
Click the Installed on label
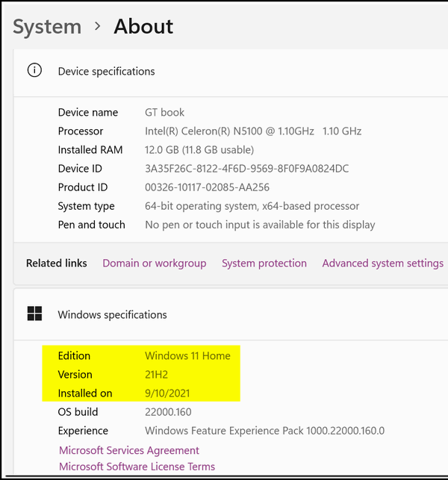85,393
